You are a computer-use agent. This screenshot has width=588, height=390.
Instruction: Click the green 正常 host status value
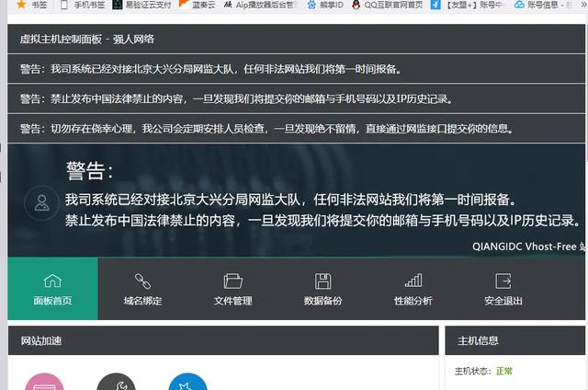click(x=504, y=372)
